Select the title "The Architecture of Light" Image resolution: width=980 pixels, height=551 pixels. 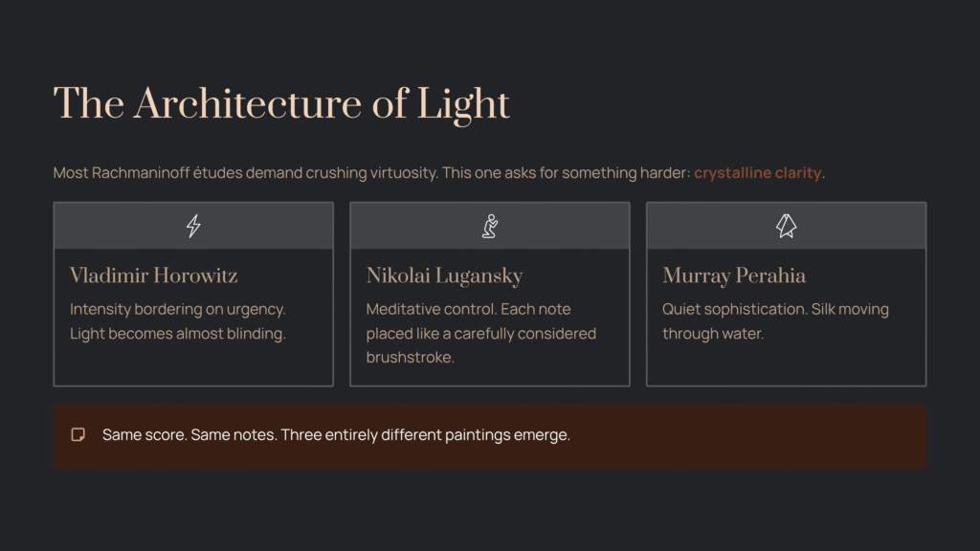point(281,104)
